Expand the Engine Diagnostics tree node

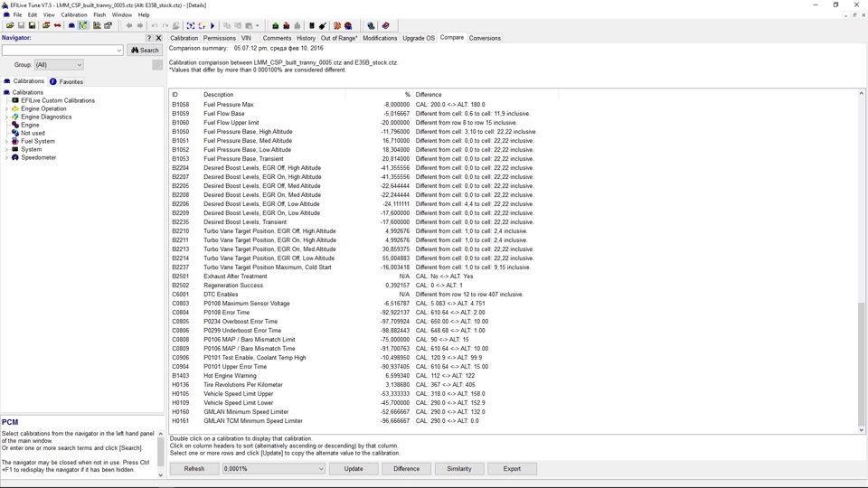pyautogui.click(x=6, y=117)
